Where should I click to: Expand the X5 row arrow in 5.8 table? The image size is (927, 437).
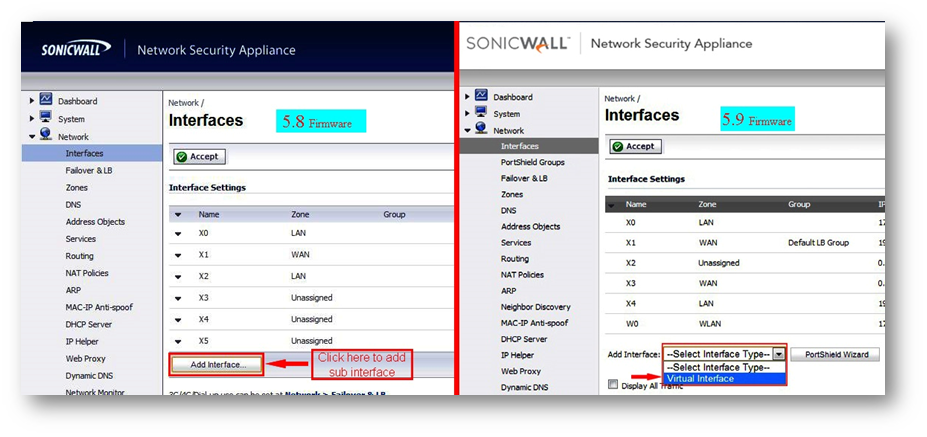click(178, 341)
